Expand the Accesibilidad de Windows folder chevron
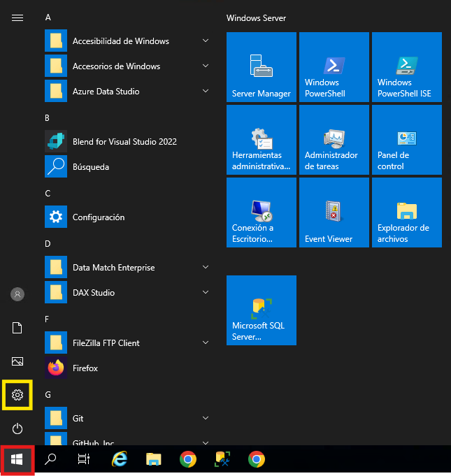451x476 pixels. click(x=206, y=41)
